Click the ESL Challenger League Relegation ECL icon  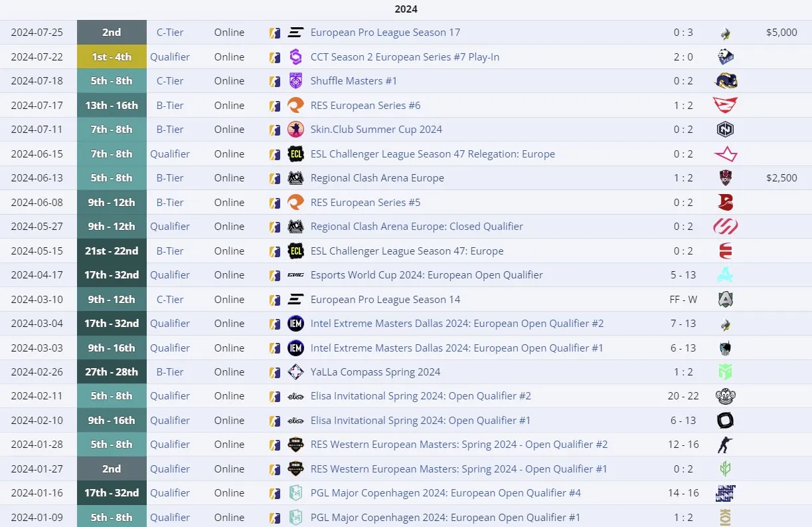point(295,154)
